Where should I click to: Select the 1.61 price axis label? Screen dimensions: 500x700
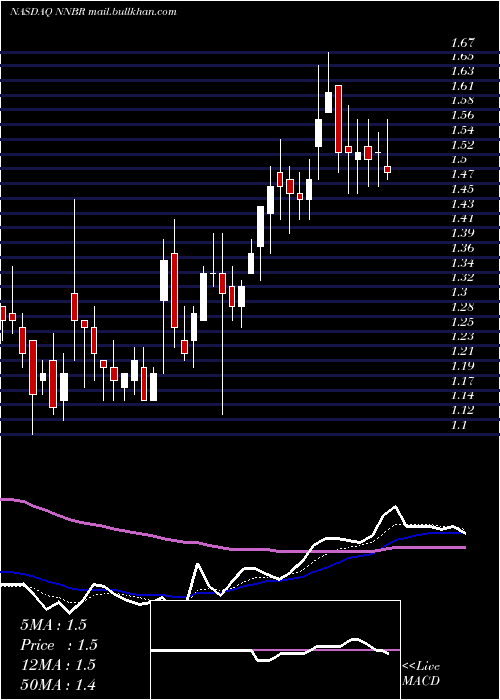(462, 86)
